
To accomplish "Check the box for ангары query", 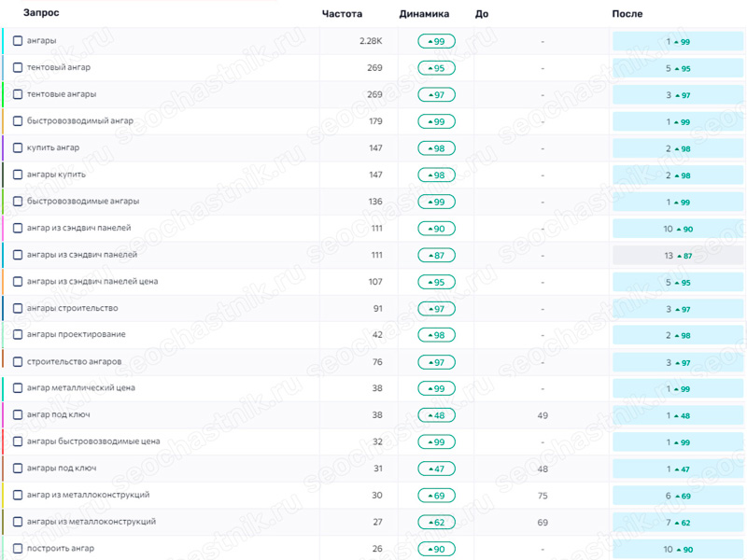I will coord(18,41).
